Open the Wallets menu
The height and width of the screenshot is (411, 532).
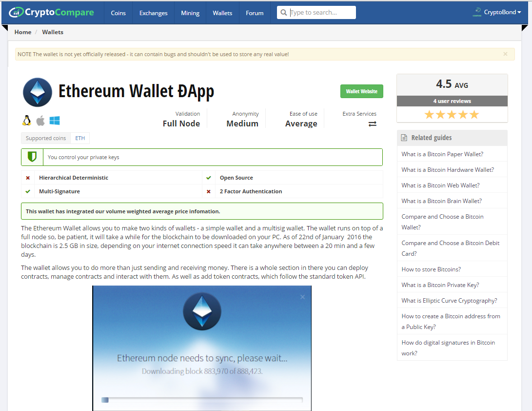[x=222, y=13]
